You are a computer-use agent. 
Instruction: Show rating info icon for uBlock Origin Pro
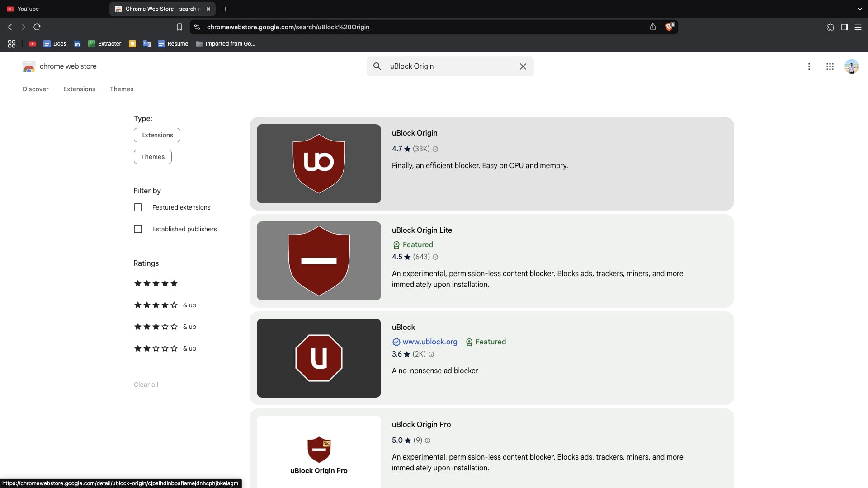tap(428, 441)
